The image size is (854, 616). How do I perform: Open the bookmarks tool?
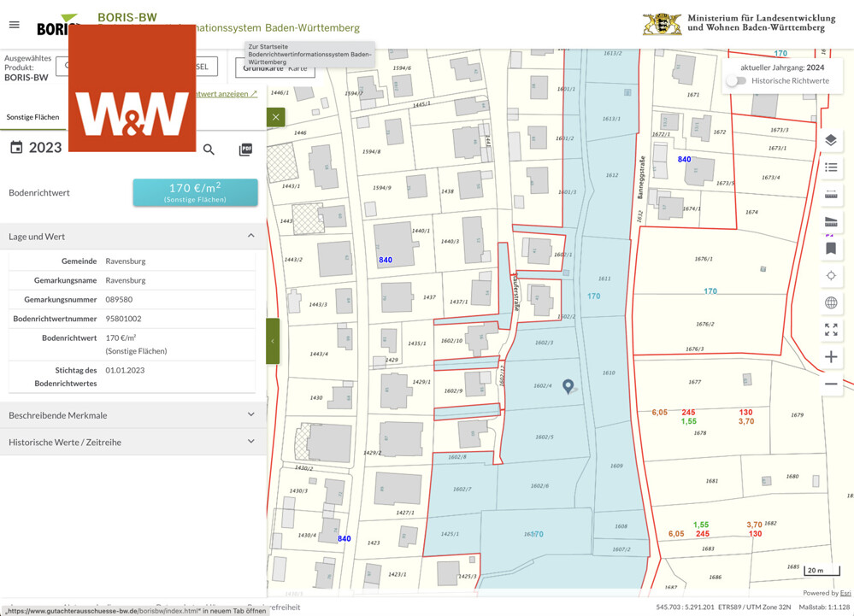830,249
